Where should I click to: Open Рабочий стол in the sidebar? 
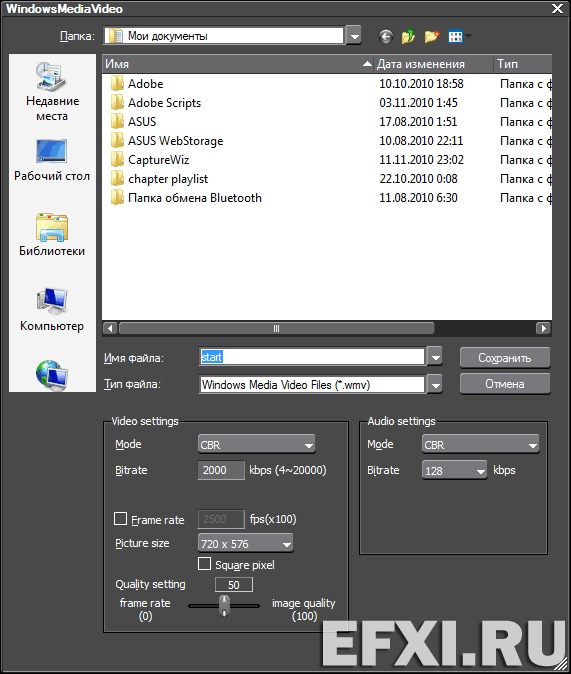[x=52, y=160]
